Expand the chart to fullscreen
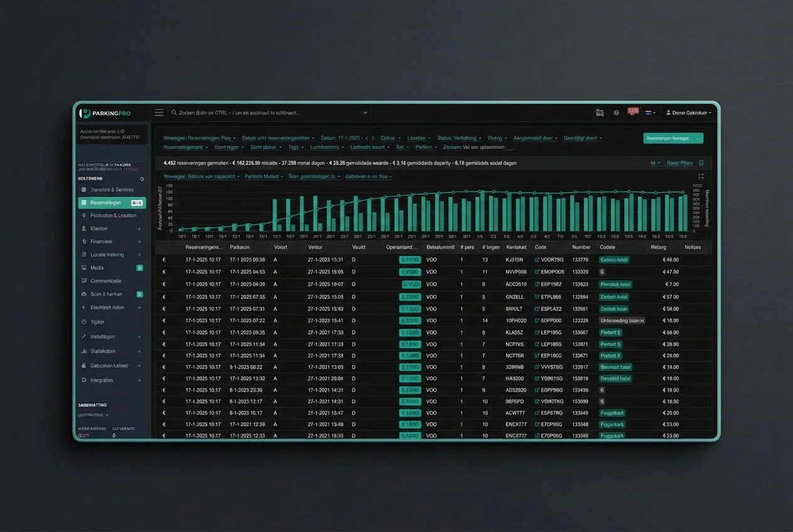The height and width of the screenshot is (532, 793). [x=701, y=176]
